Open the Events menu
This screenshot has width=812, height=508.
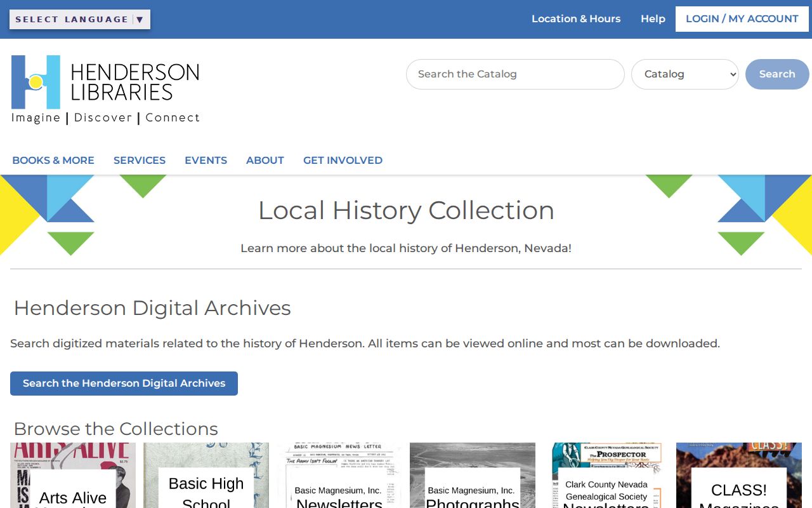(206, 161)
